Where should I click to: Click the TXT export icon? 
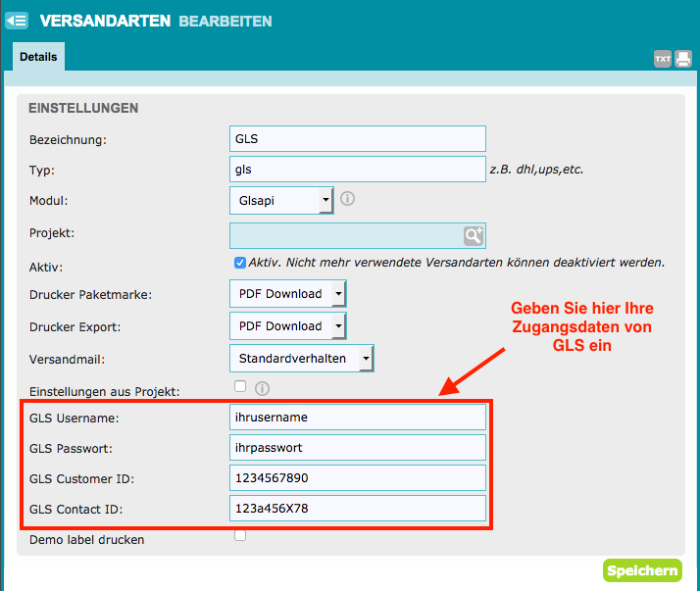[x=663, y=59]
